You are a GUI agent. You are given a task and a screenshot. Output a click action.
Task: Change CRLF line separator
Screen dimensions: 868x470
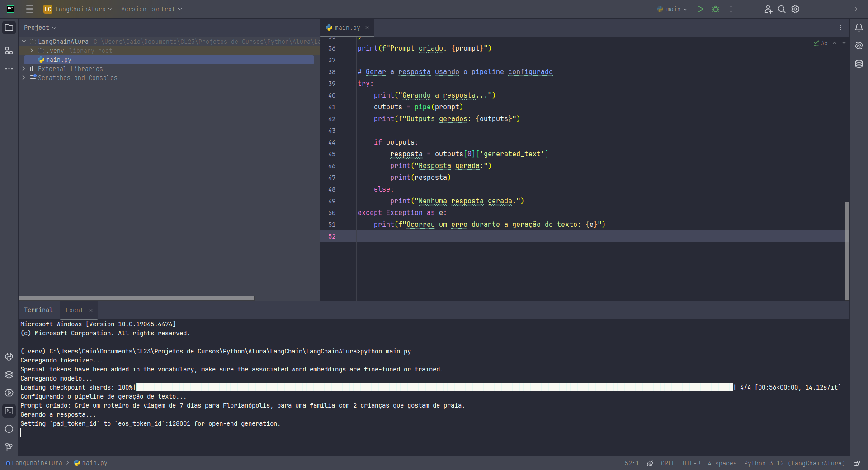(x=668, y=463)
